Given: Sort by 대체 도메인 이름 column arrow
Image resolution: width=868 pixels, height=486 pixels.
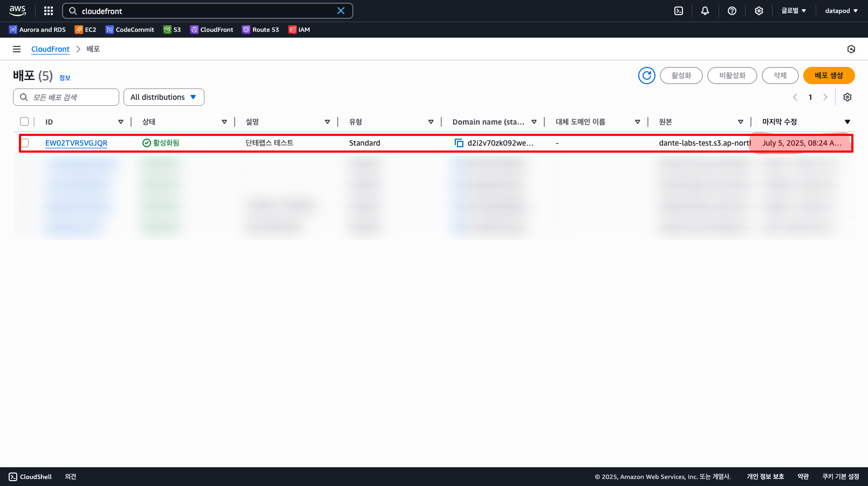Looking at the screenshot, I should pos(638,122).
